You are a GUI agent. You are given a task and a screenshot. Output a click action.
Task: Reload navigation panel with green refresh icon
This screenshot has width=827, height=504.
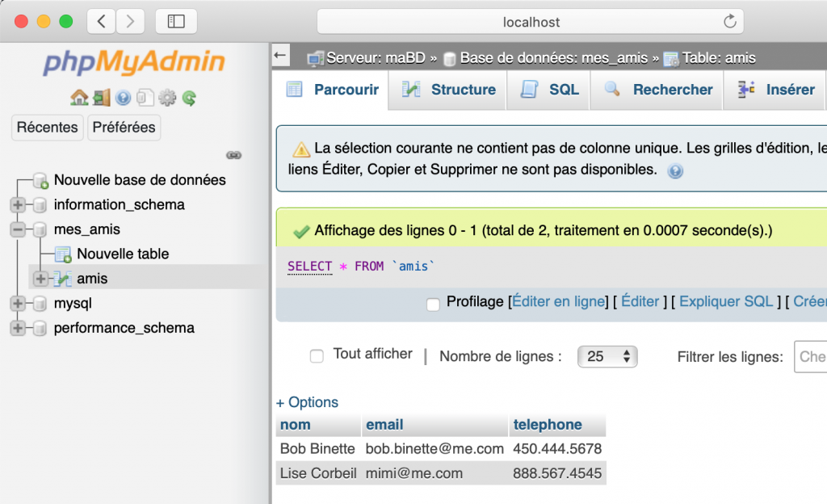pos(189,99)
